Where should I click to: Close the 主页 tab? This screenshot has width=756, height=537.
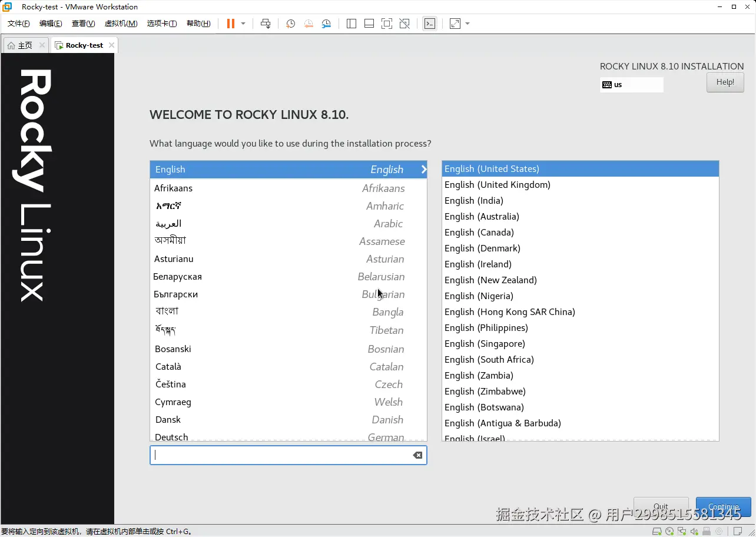pos(42,45)
